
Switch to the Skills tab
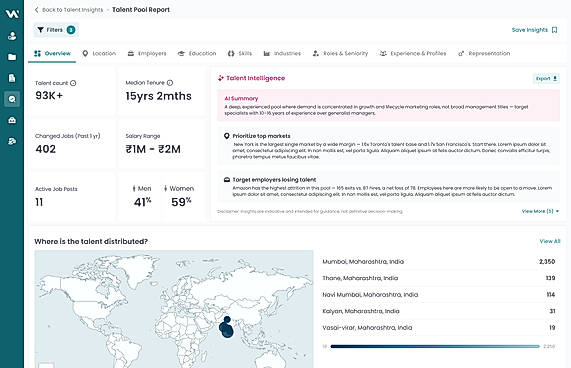click(x=240, y=54)
